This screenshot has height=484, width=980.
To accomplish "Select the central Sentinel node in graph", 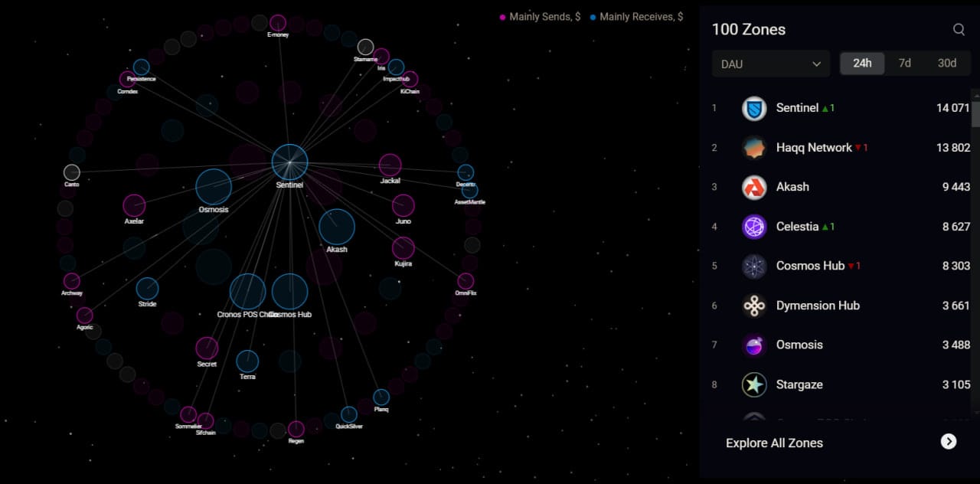I will (x=290, y=162).
